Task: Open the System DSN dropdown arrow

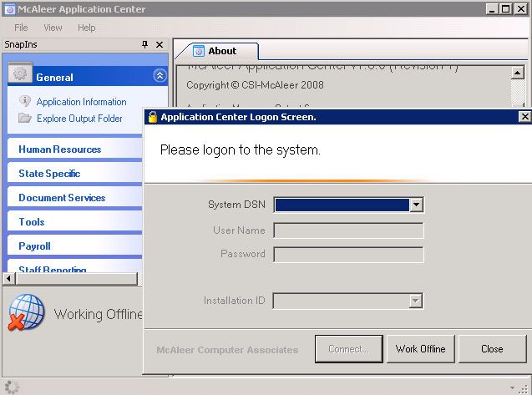Action: click(x=416, y=205)
